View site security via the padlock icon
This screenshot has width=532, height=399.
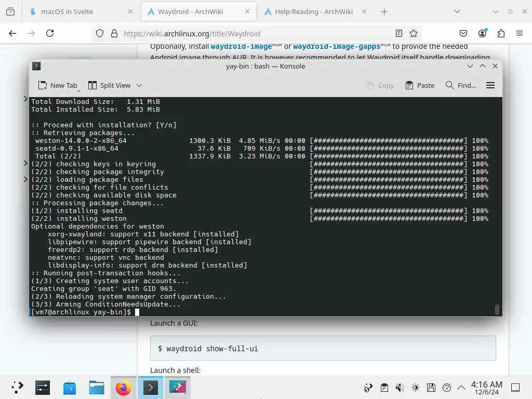(114, 33)
